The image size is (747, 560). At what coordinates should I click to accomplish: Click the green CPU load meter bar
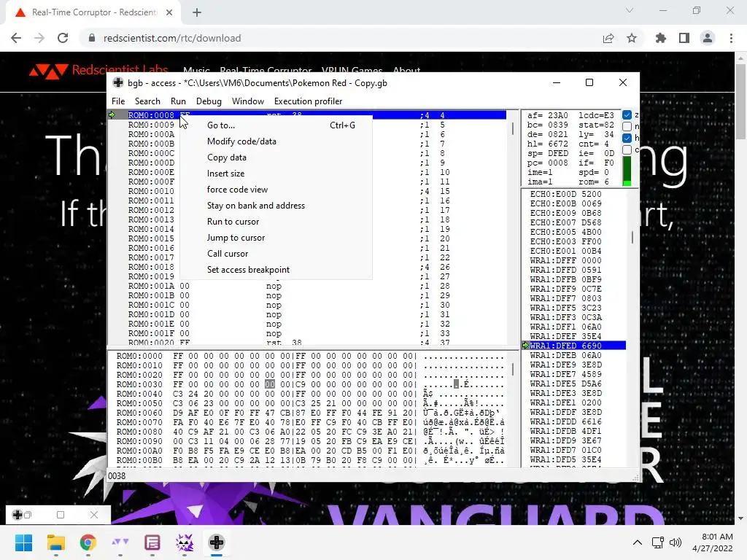(x=627, y=171)
